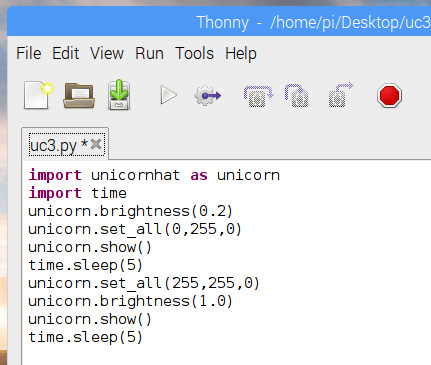Screen dimensions: 431x365
Task: Place cursor in unicorn.brightness(0.2) line
Action: coord(130,211)
